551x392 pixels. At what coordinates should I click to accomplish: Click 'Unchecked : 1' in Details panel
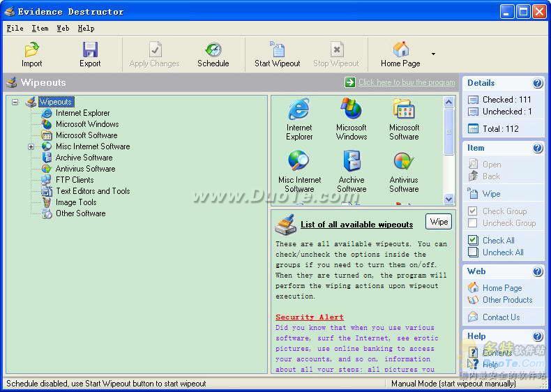click(507, 112)
